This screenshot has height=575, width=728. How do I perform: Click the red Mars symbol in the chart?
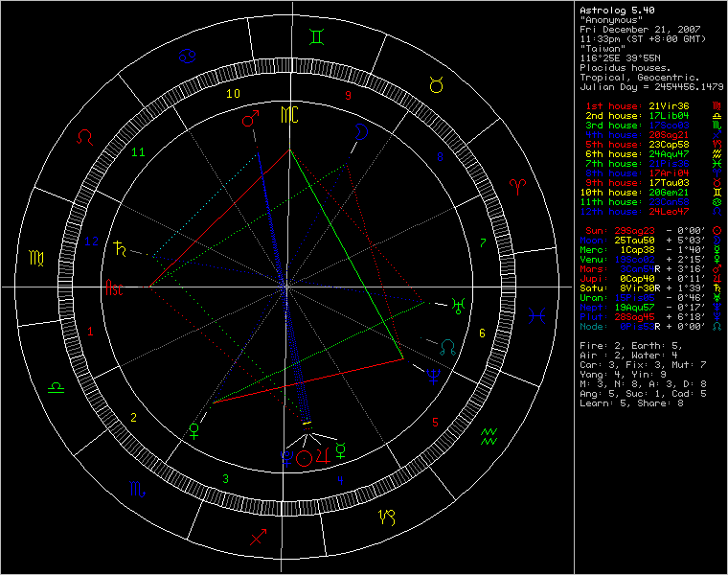click(250, 119)
